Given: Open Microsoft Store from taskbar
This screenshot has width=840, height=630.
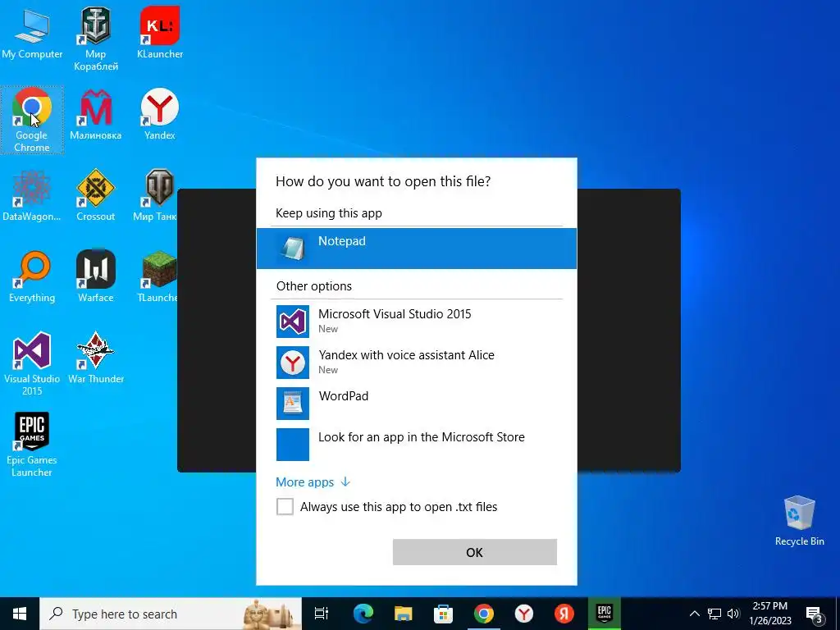Looking at the screenshot, I should click(x=443, y=614).
